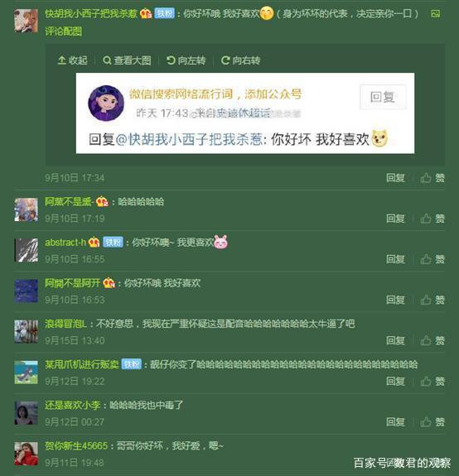459x476 pixels.
Task: Open 查看大图 to view large image
Action: click(127, 60)
